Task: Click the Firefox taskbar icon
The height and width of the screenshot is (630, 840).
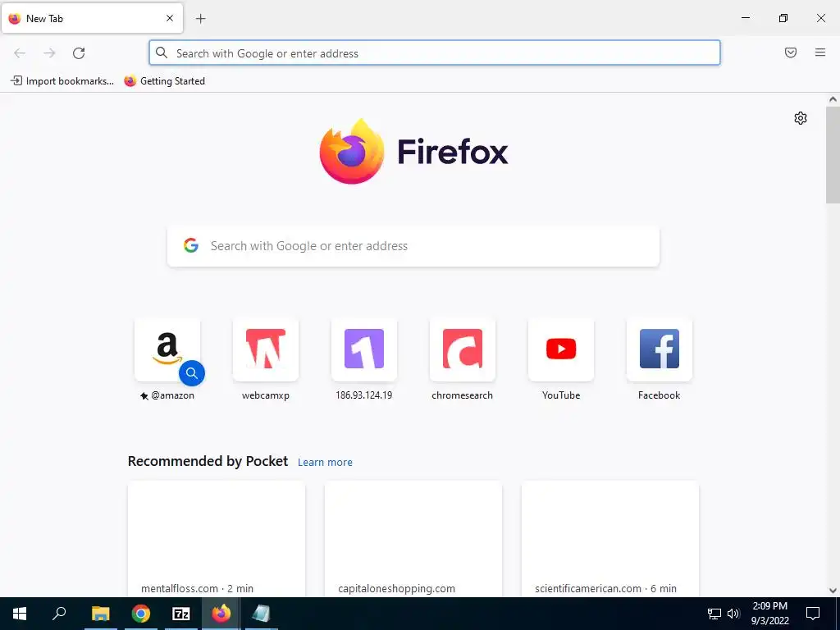Action: [221, 614]
